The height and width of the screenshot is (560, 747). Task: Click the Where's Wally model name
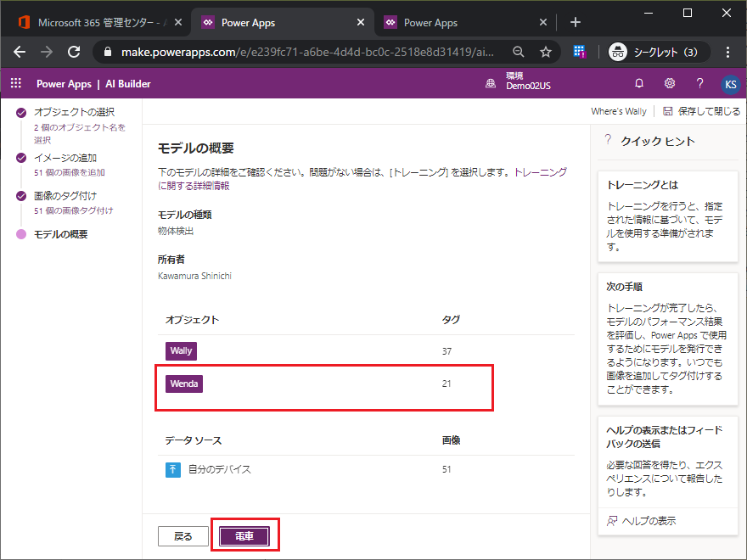coord(618,111)
